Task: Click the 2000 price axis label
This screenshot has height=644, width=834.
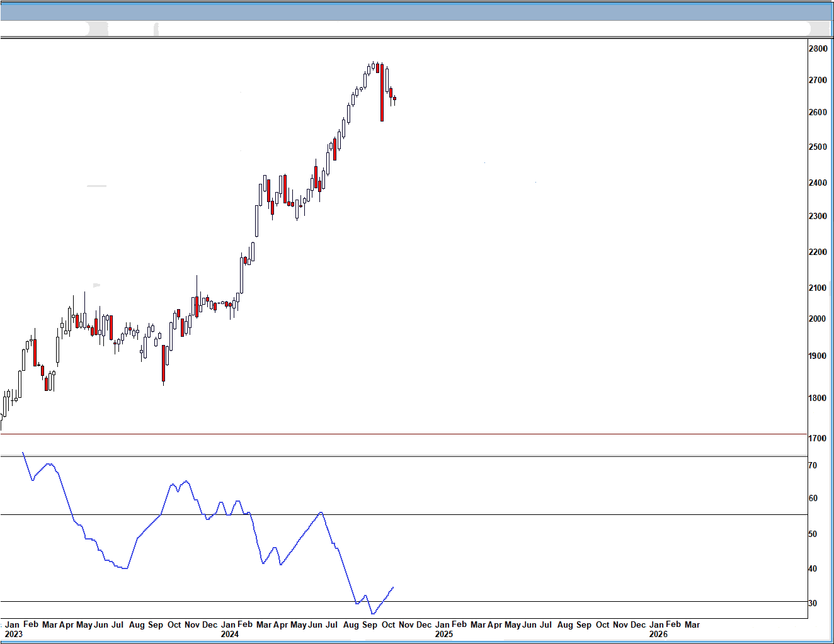Action: coord(818,319)
